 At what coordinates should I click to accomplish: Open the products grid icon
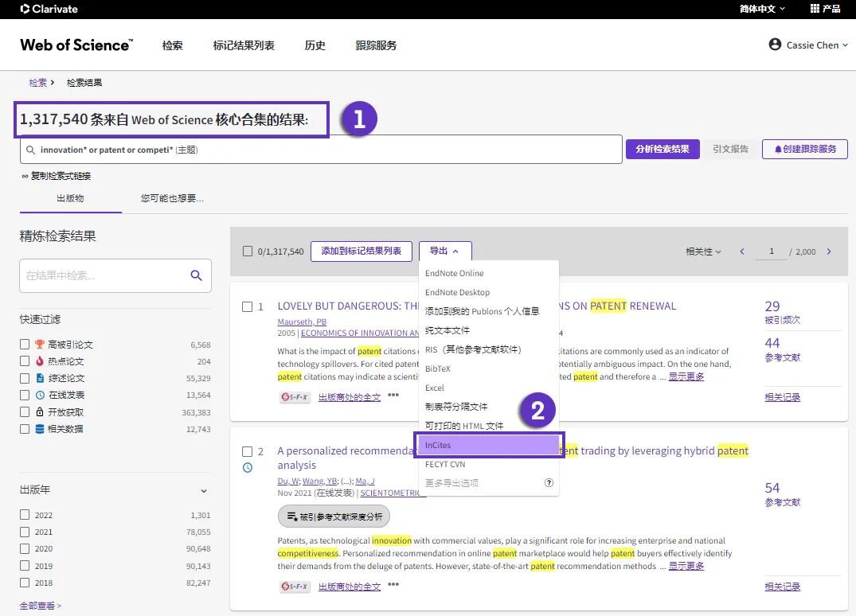(815, 8)
